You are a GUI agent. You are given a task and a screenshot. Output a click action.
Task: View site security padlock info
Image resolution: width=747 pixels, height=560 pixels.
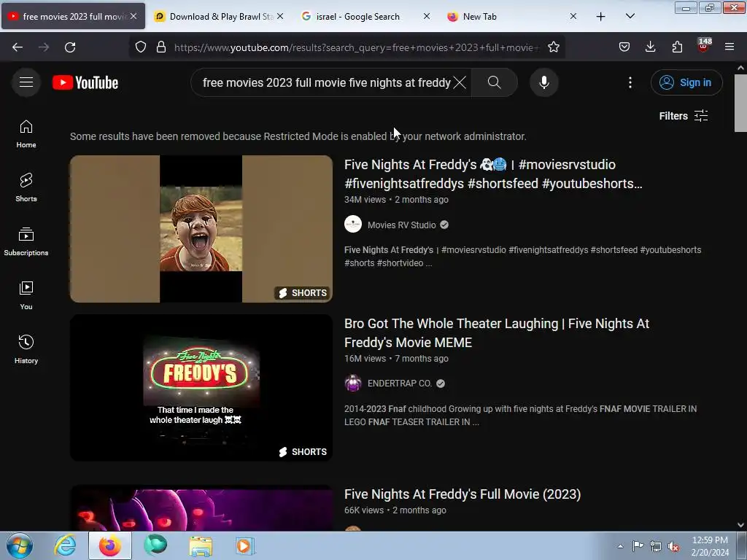161,47
